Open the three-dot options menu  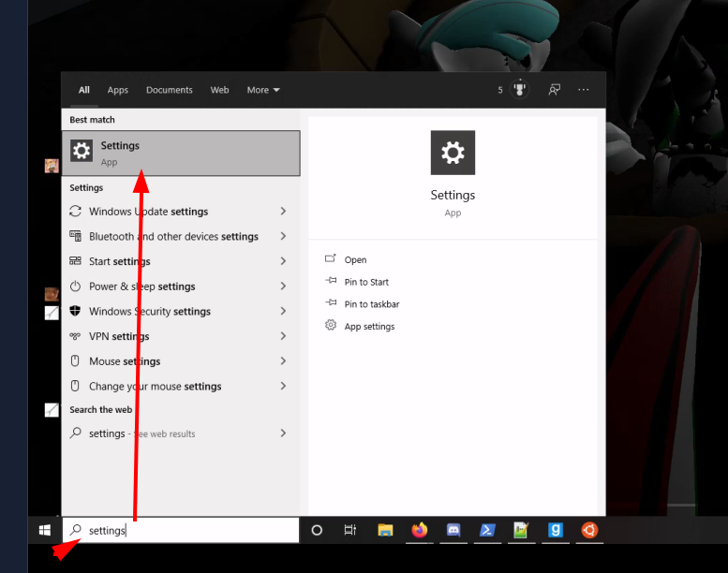[584, 90]
